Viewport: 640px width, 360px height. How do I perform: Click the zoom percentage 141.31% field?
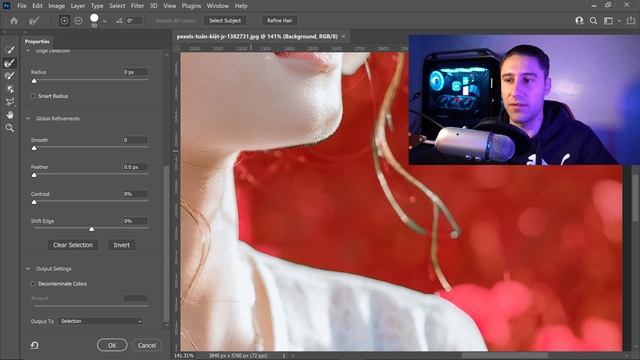pos(184,356)
